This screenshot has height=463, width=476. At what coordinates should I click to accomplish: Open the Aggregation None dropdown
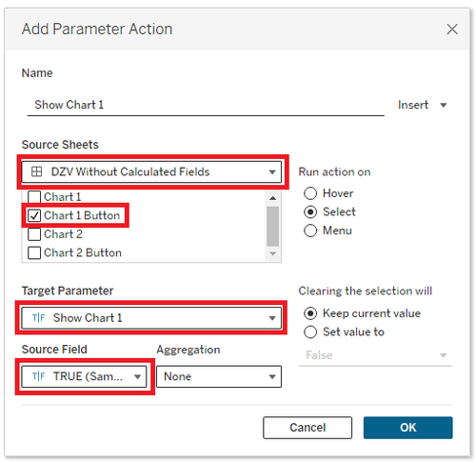click(219, 376)
